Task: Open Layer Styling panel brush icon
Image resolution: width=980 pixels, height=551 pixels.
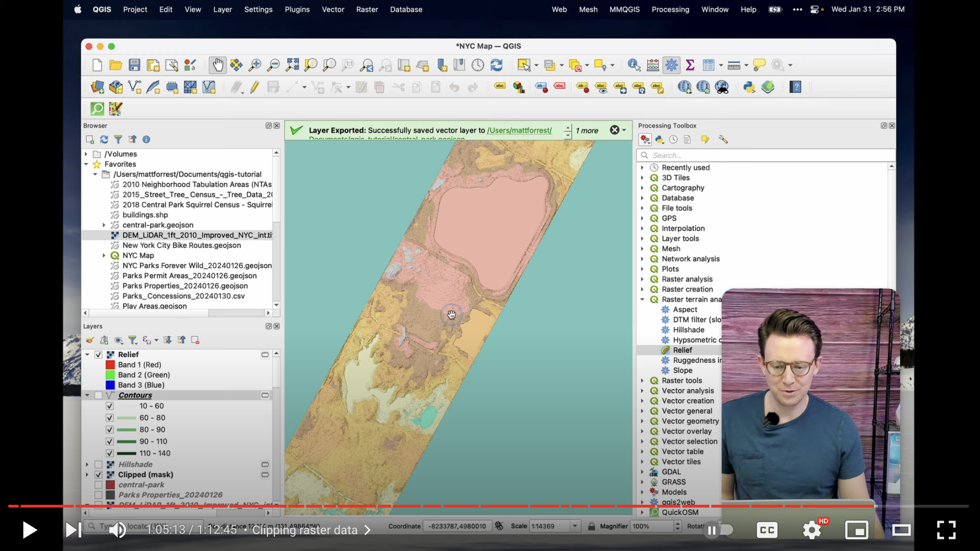Action: [x=90, y=340]
